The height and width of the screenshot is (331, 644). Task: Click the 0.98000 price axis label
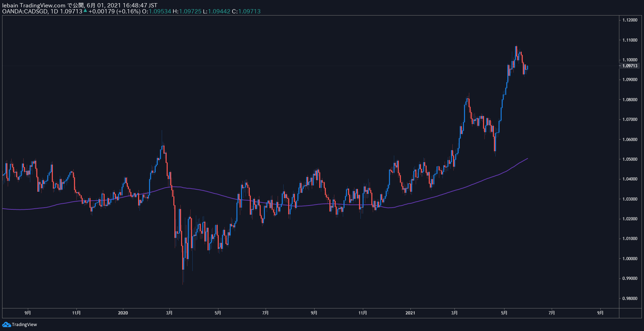[630, 299]
